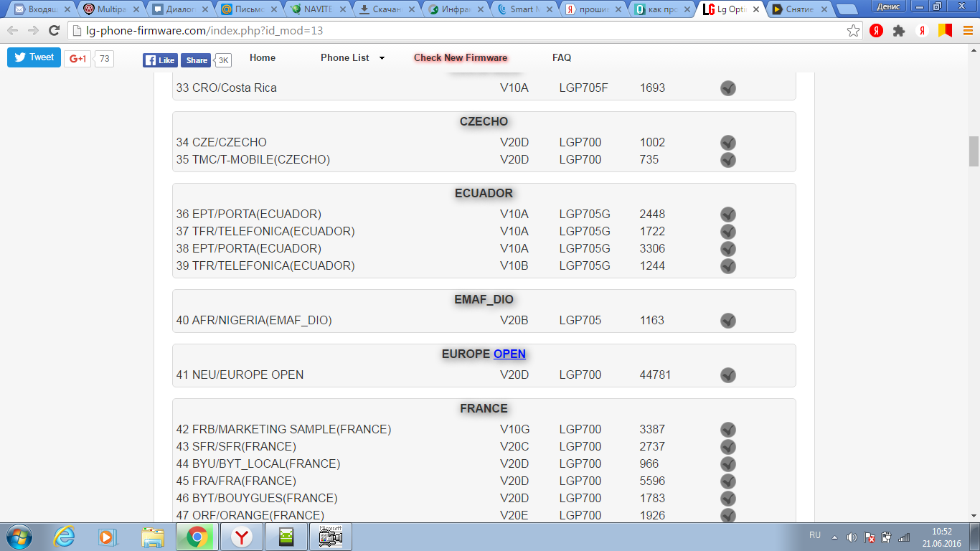Go to the Home page link

point(263,57)
